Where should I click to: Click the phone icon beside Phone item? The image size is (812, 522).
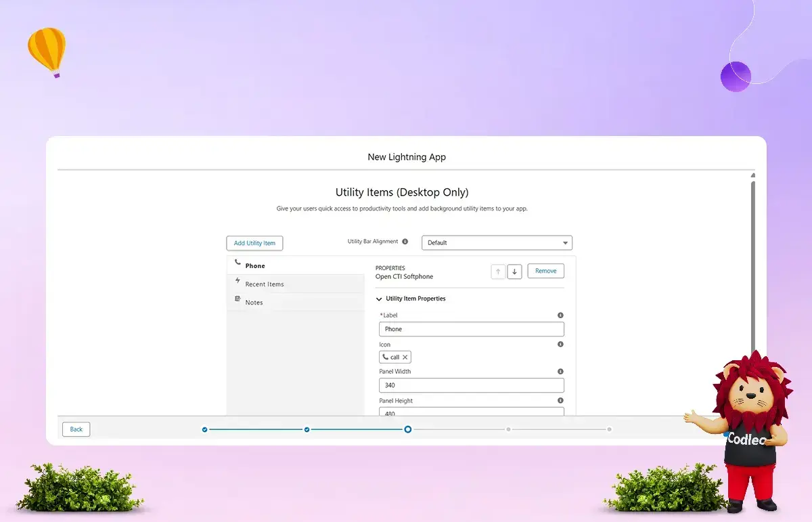(238, 262)
